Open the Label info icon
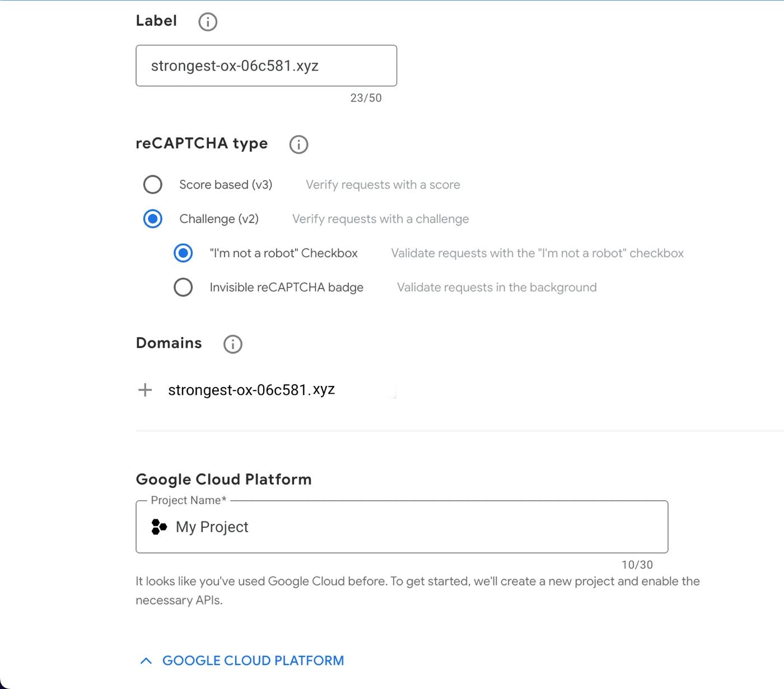 pos(208,22)
